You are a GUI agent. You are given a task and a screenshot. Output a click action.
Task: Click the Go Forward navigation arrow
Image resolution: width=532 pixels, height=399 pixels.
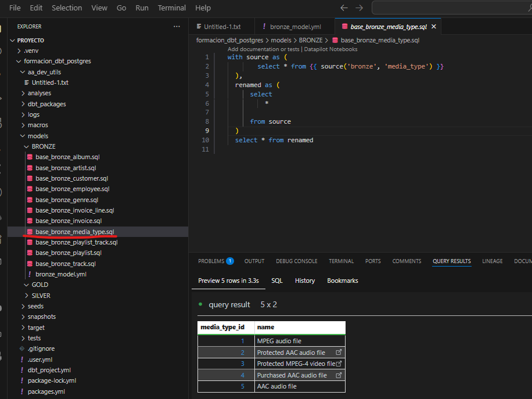[x=359, y=8]
